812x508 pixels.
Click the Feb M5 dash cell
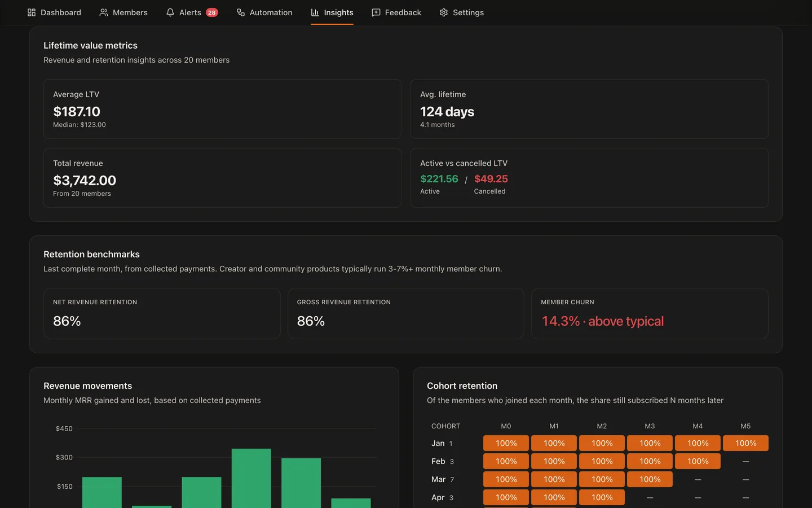pyautogui.click(x=745, y=461)
